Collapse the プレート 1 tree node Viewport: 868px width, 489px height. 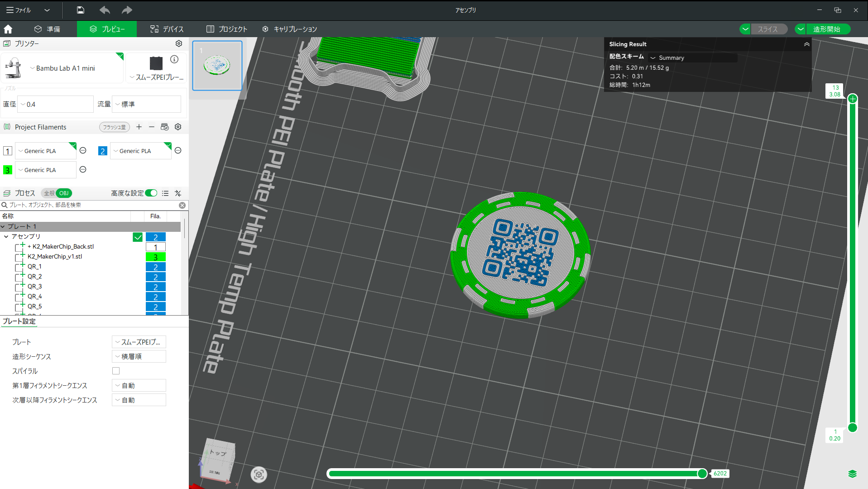(x=3, y=226)
